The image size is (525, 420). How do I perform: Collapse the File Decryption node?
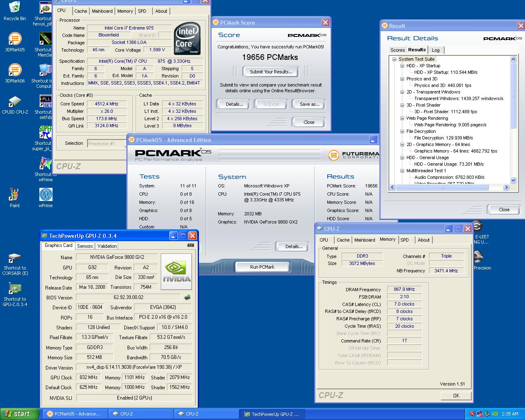click(402, 131)
